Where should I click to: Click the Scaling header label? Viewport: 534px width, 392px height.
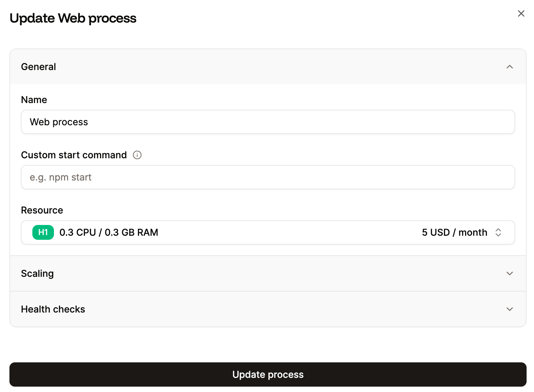pos(37,273)
